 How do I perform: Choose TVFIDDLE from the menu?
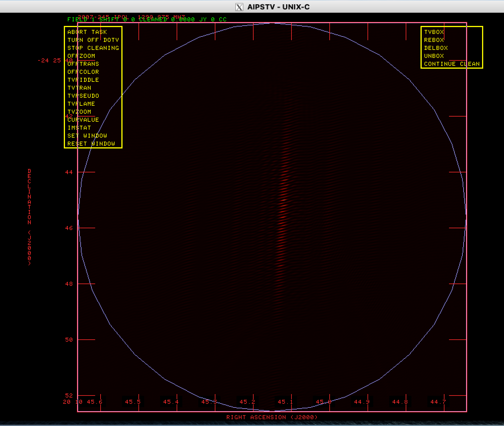click(x=83, y=80)
